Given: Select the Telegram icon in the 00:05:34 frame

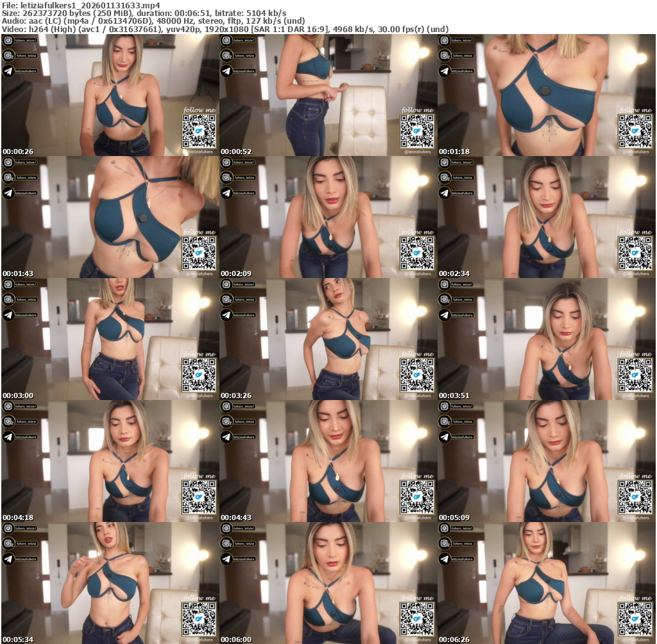Looking at the screenshot, I should pos(8,559).
